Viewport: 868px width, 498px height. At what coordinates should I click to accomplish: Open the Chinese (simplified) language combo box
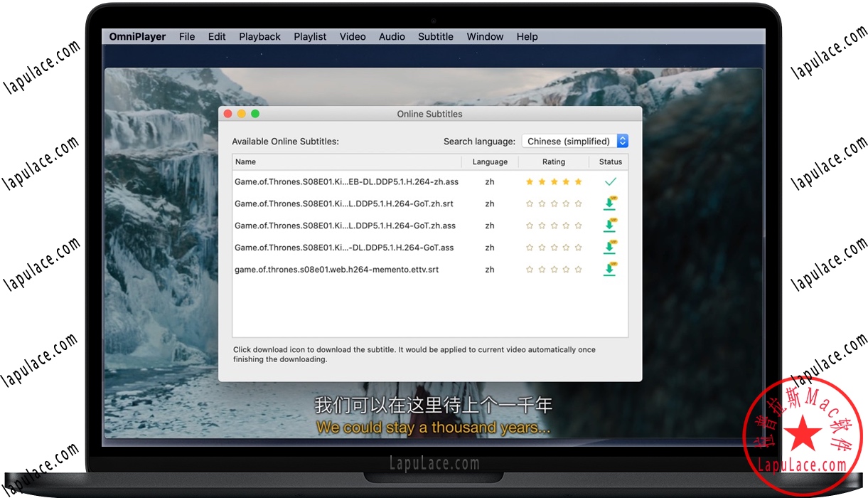click(569, 140)
